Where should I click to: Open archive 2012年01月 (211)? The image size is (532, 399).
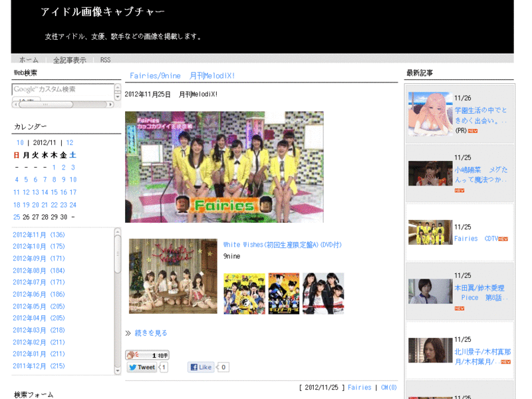pyautogui.click(x=39, y=354)
